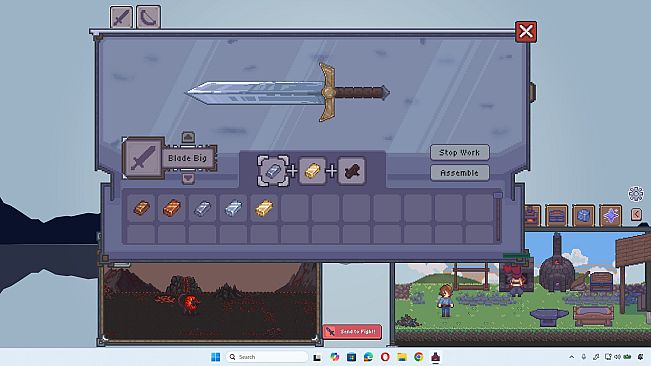
Task: Select the sword blade part icon
Action: pos(143,158)
